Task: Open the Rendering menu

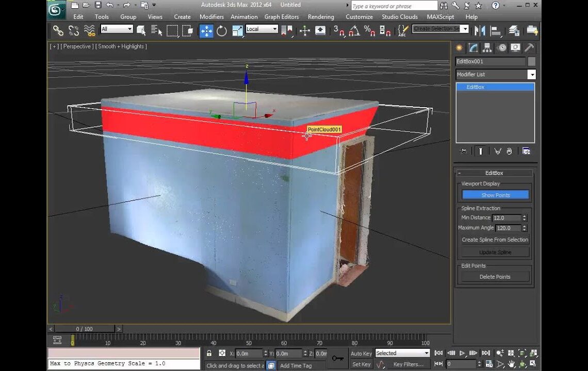Action: click(321, 17)
